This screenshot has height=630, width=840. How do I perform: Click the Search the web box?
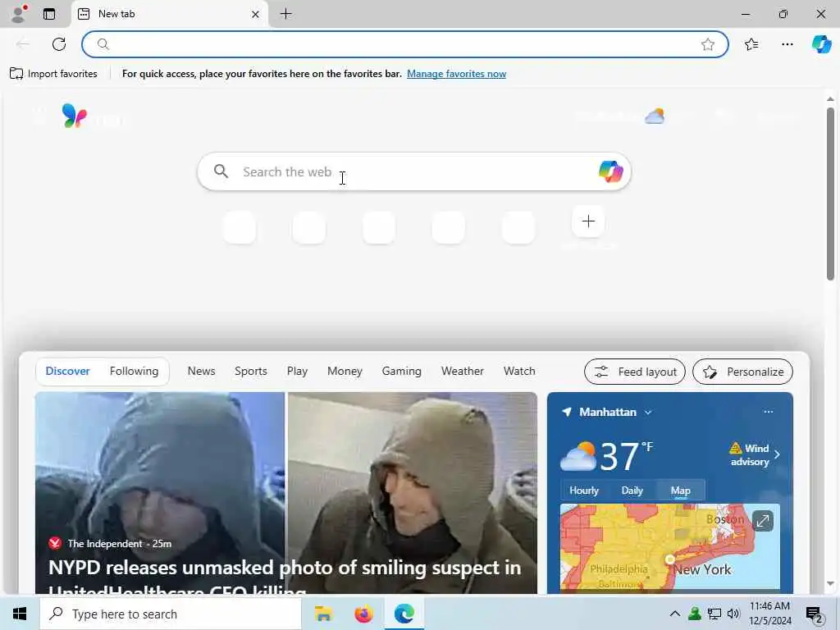pyautogui.click(x=414, y=172)
